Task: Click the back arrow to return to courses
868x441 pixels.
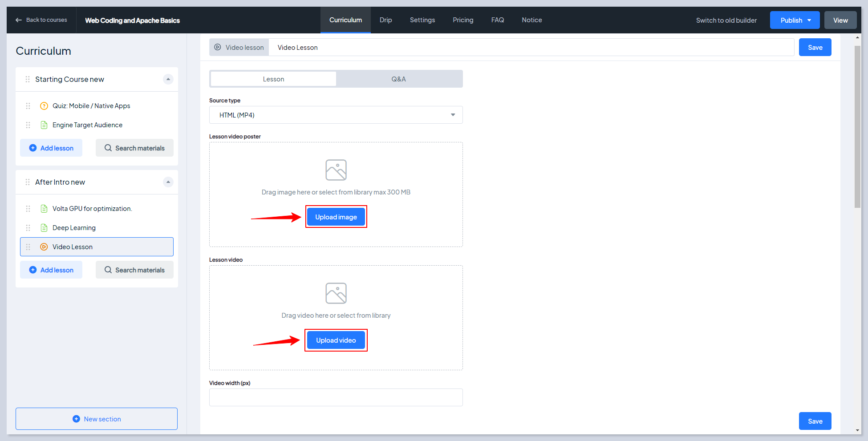Action: (x=19, y=20)
